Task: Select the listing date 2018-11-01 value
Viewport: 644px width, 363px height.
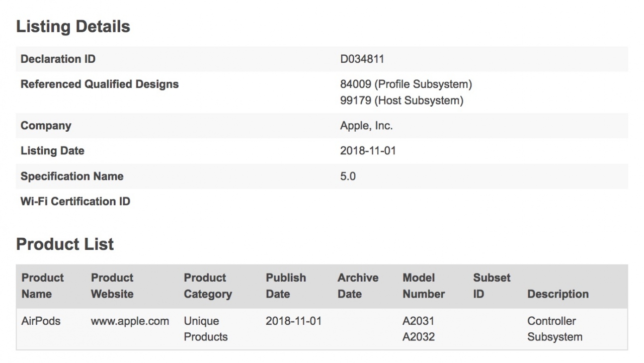Action: pyautogui.click(x=368, y=151)
